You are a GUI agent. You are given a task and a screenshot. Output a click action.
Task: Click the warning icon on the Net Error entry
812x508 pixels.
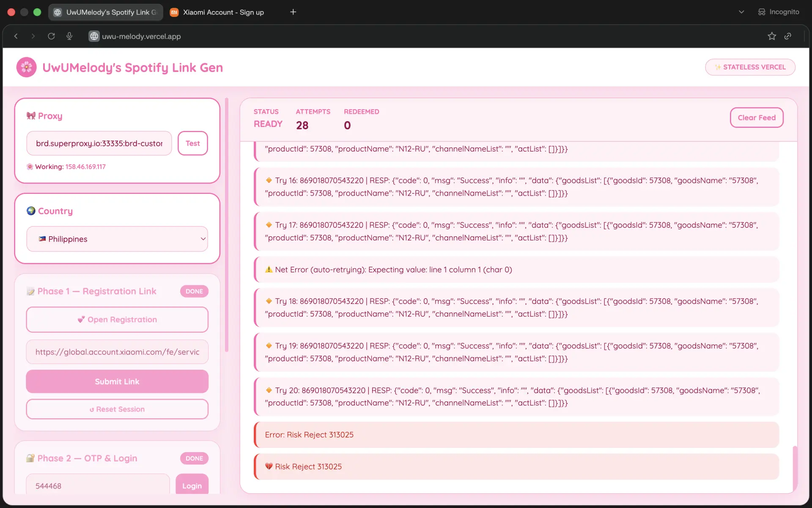269,270
